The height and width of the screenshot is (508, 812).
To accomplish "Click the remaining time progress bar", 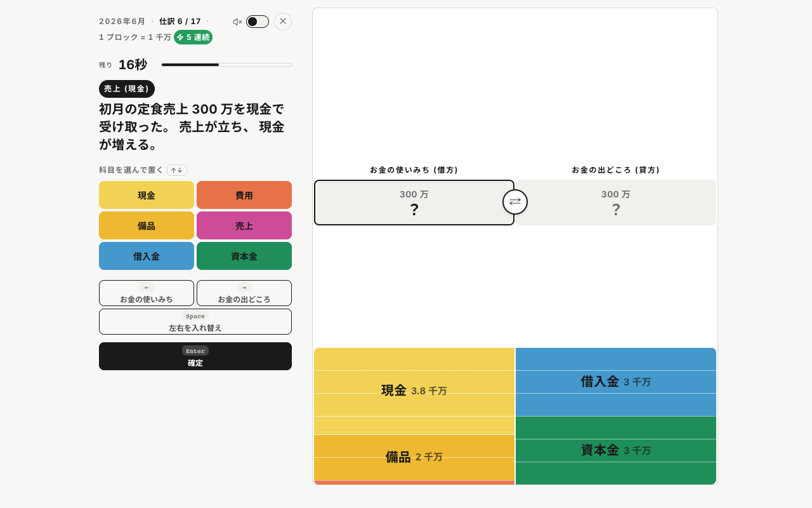I will 226,65.
